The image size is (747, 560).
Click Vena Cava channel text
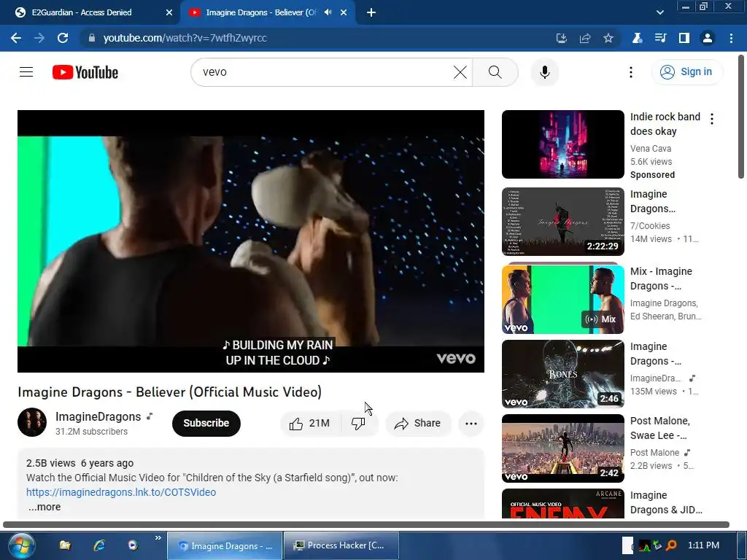(650, 149)
